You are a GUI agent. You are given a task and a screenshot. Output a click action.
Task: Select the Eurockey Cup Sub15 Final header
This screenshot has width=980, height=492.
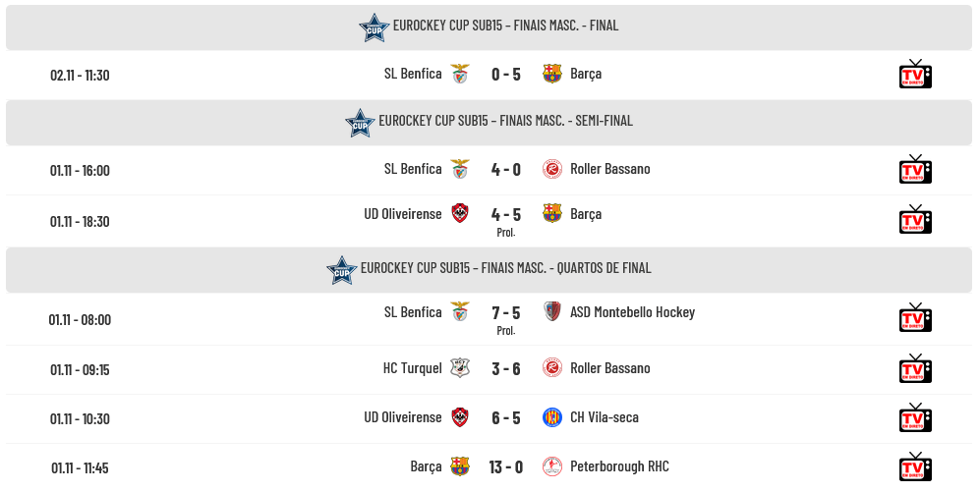click(505, 26)
